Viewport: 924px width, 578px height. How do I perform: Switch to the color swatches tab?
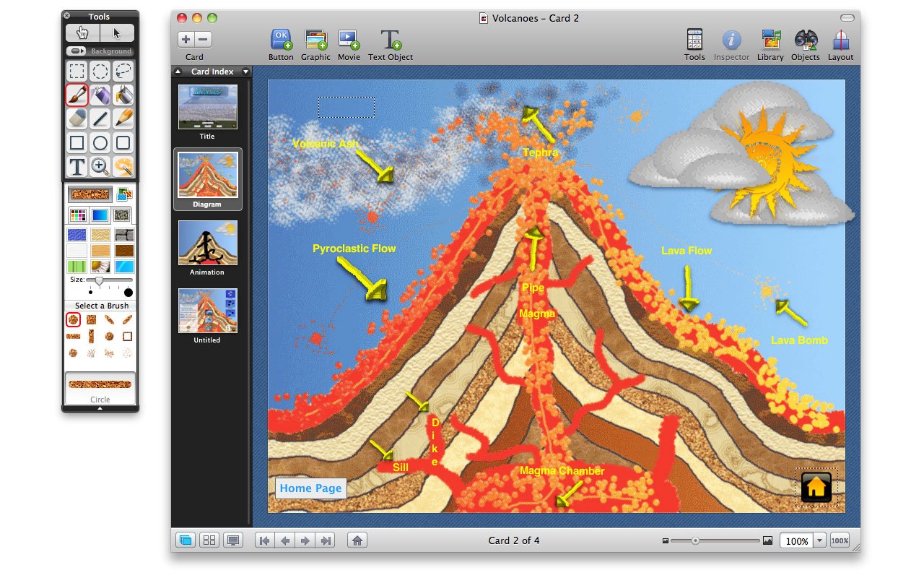tap(79, 215)
